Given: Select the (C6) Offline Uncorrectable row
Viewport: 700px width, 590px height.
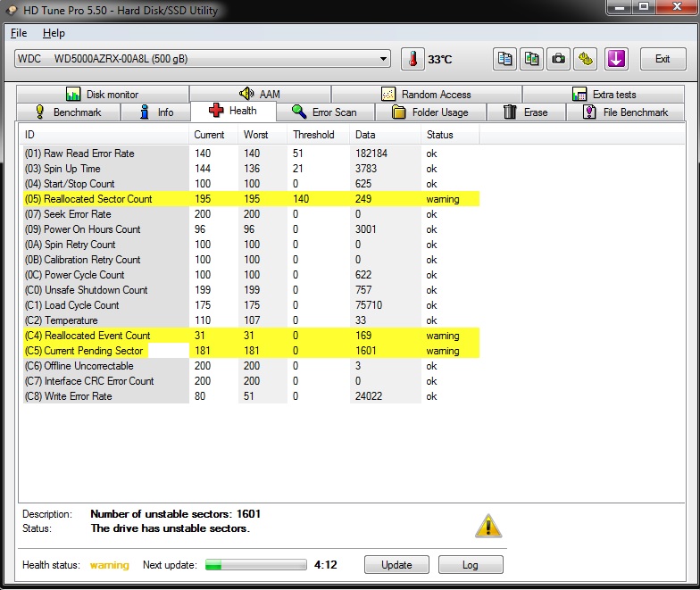Looking at the screenshot, I should [x=252, y=366].
